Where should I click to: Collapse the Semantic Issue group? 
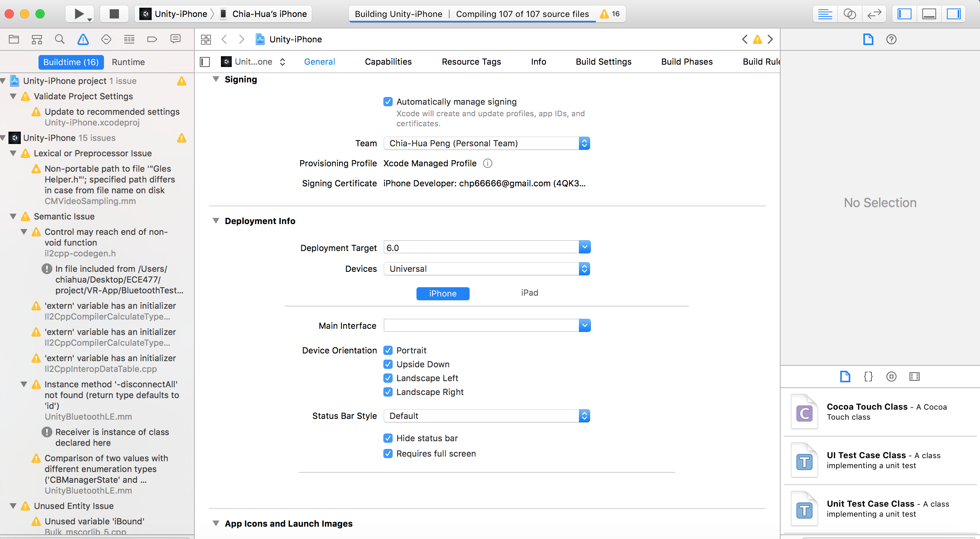(x=13, y=216)
